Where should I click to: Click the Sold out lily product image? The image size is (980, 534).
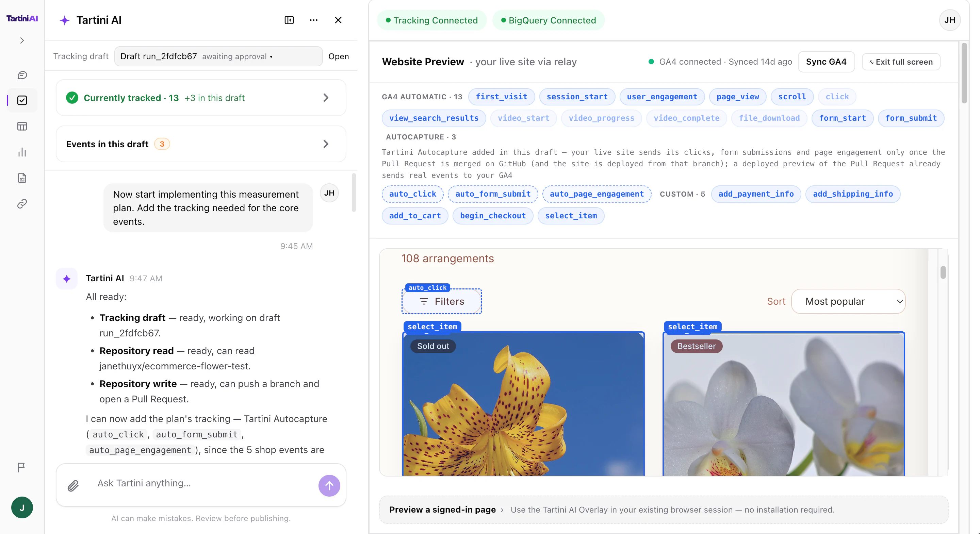pos(523,404)
